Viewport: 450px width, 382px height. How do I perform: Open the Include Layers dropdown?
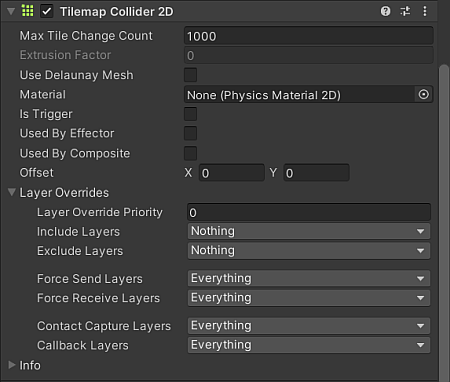click(309, 231)
